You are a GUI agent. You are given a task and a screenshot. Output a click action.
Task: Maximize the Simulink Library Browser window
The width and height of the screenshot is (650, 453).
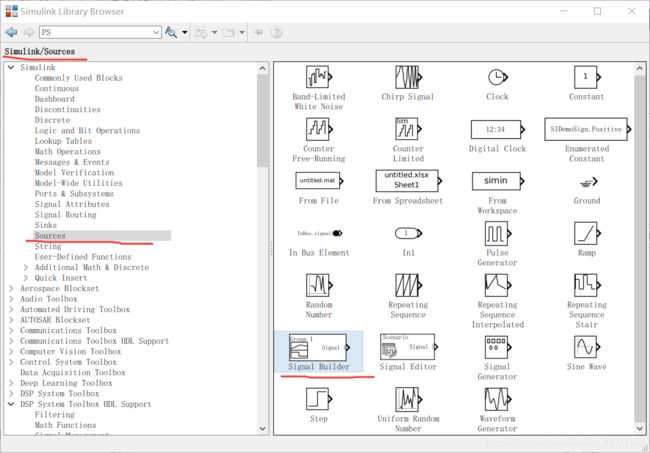tap(597, 11)
